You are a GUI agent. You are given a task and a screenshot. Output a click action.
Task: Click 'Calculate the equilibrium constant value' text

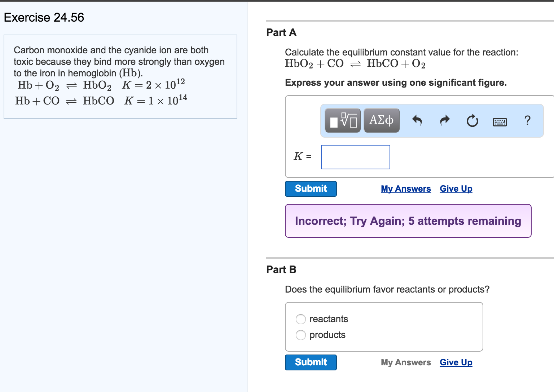tap(401, 52)
